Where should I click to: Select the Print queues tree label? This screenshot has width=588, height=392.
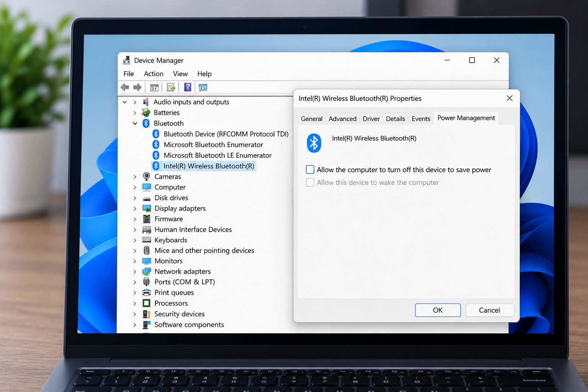pos(174,292)
